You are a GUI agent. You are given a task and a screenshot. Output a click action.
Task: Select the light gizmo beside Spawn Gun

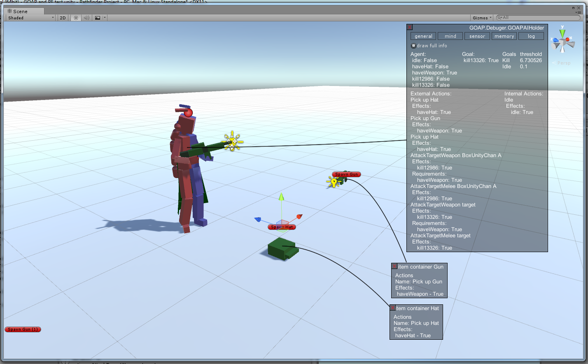click(334, 181)
